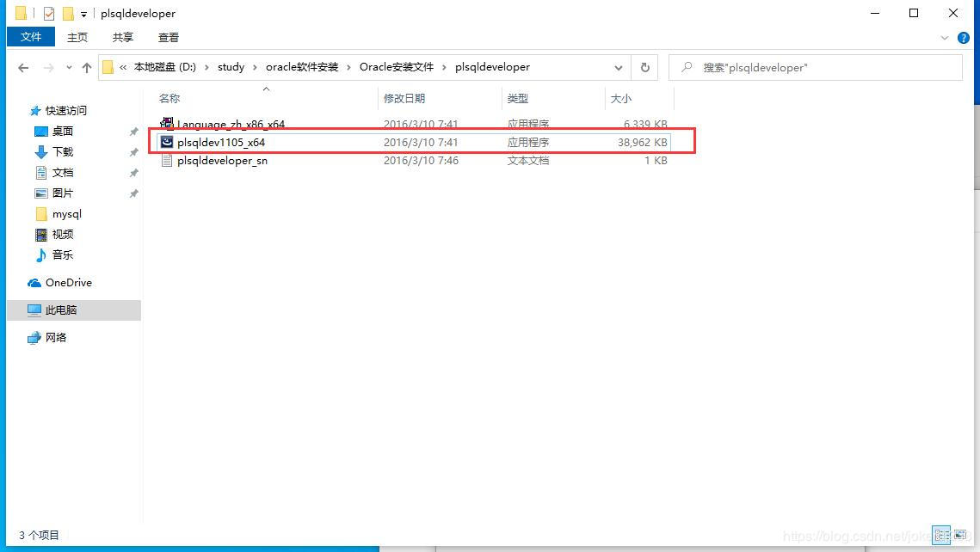Refresh the current folder

[645, 67]
